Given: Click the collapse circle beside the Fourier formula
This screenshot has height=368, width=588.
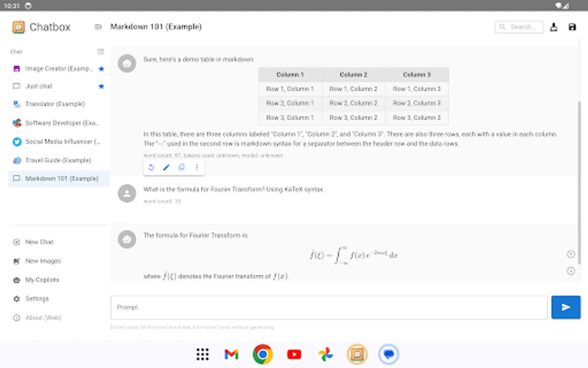Looking at the screenshot, I should tap(571, 254).
